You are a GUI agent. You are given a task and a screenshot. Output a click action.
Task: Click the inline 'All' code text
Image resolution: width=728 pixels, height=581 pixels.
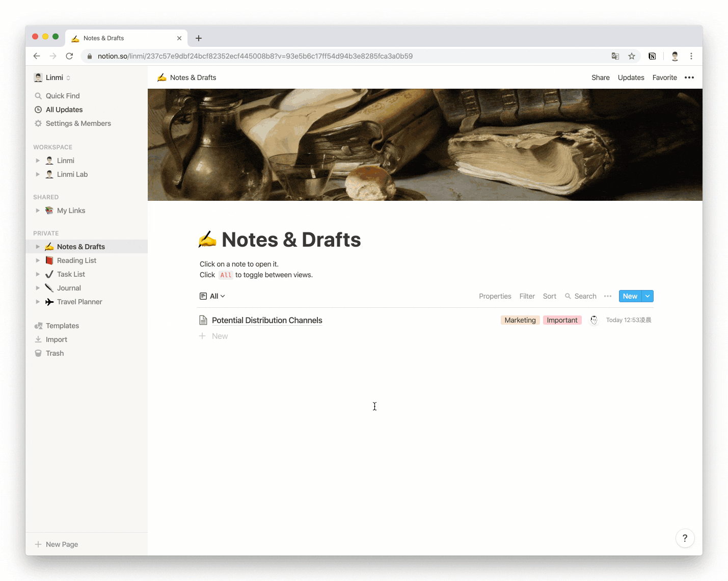226,275
